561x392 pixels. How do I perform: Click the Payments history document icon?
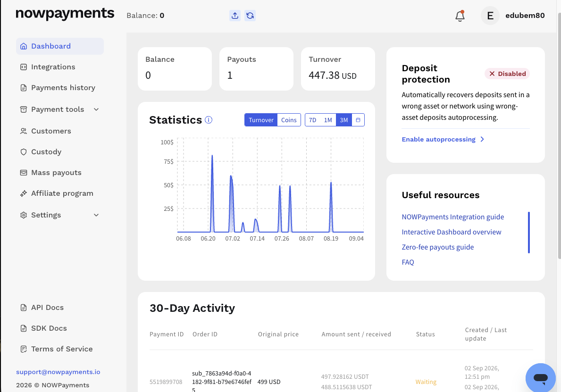pyautogui.click(x=24, y=88)
